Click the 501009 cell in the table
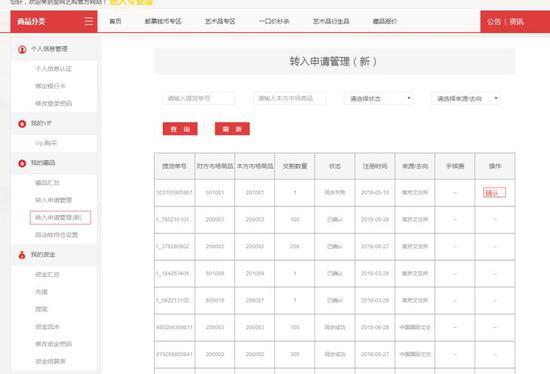 [215, 274]
